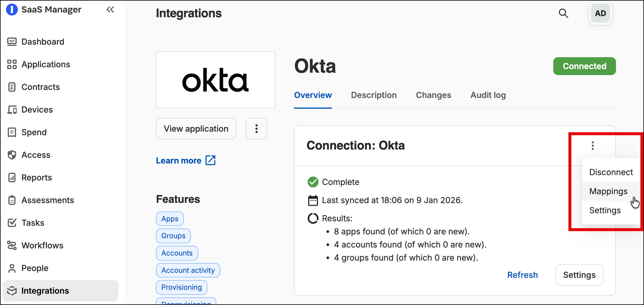Image resolution: width=644 pixels, height=305 pixels.
Task: Select Integrations in the sidebar
Action: tap(60, 291)
